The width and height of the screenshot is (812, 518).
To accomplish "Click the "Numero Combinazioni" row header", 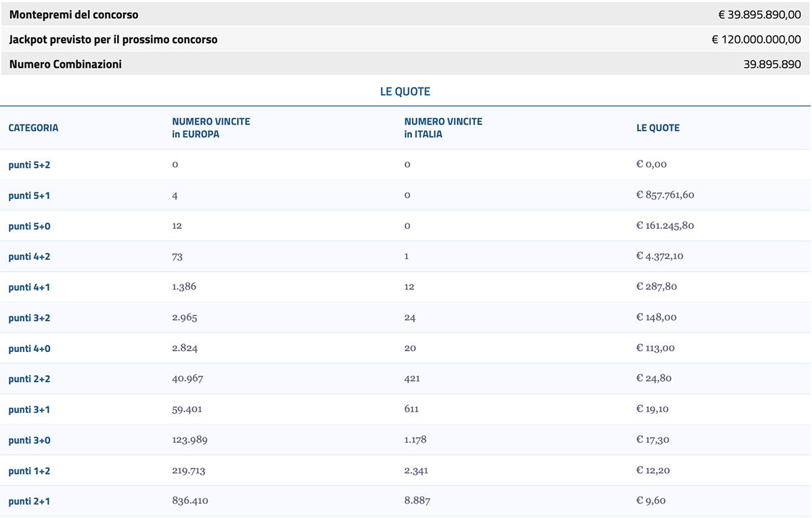I will pyautogui.click(x=66, y=64).
